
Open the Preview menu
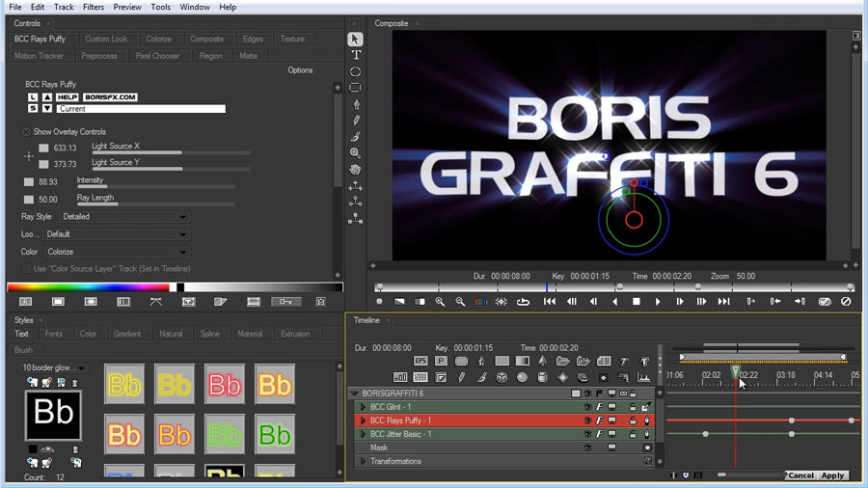click(127, 7)
